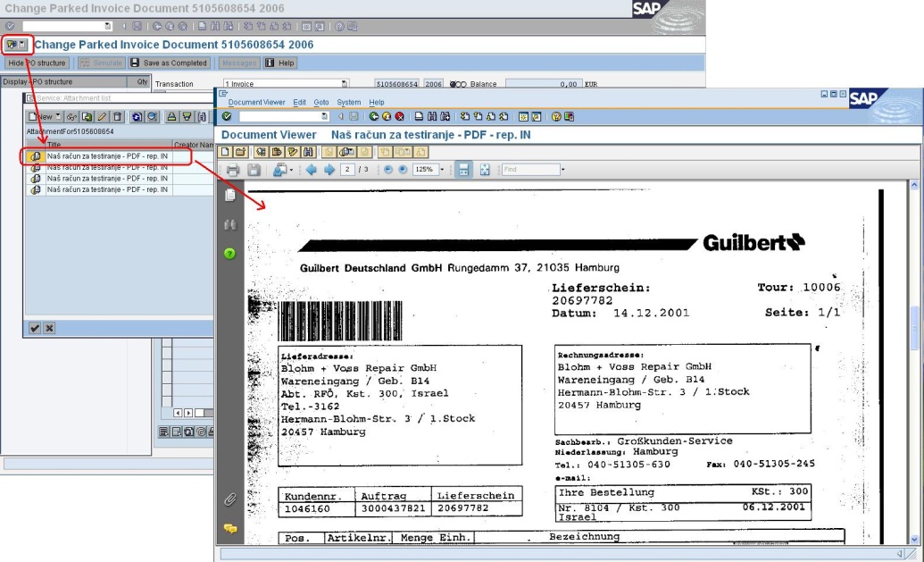Click binoculars icon in viewer application toolbar
Viewport: 924px width, 562px height.
(308, 152)
